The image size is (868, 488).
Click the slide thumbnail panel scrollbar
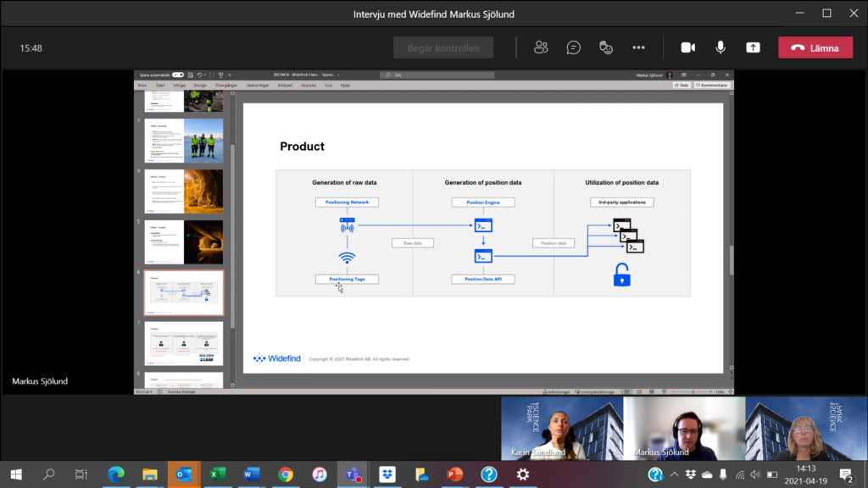[232, 238]
